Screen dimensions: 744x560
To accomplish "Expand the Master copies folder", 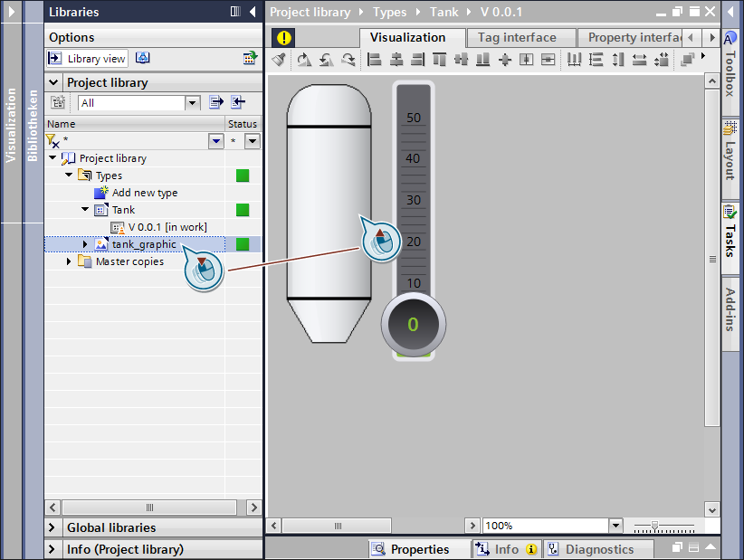I will click(x=70, y=261).
